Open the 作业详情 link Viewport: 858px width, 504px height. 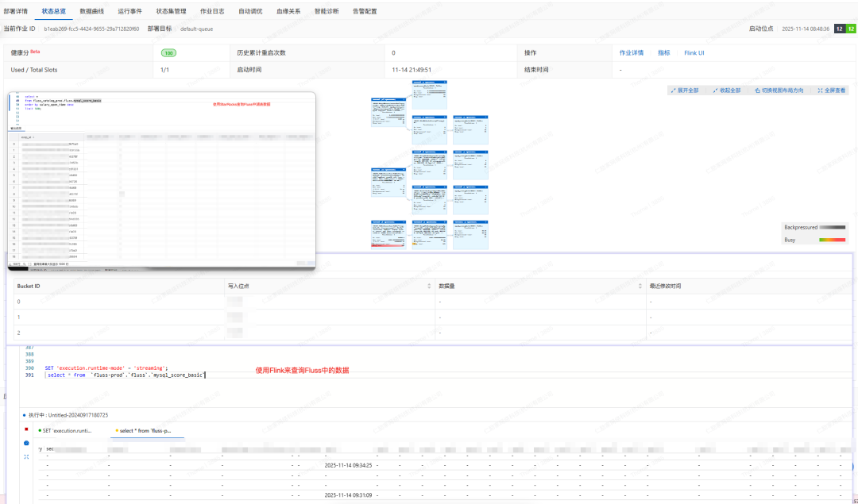point(631,53)
